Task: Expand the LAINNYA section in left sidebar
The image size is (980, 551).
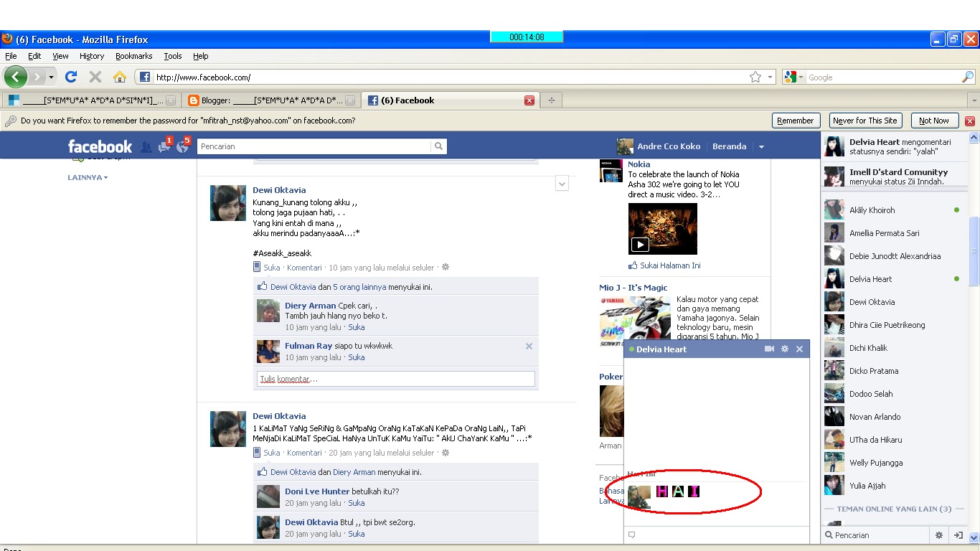Action: (88, 177)
